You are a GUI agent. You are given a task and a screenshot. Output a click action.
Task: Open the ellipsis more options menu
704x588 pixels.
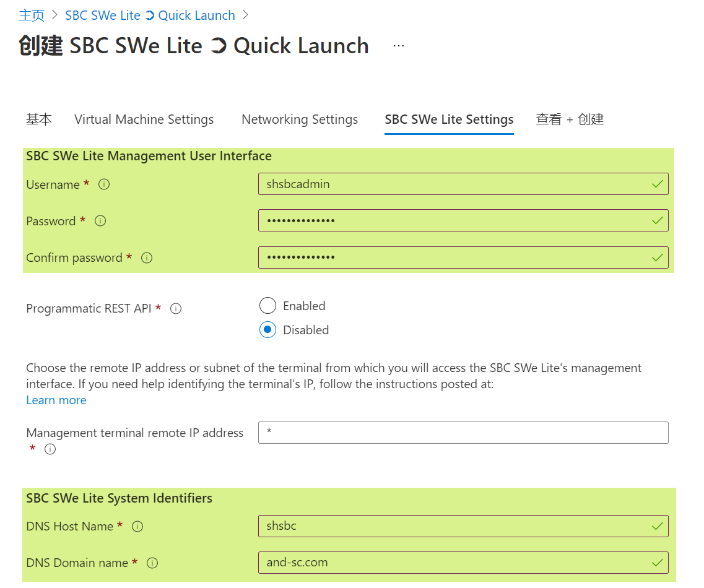pos(399,46)
